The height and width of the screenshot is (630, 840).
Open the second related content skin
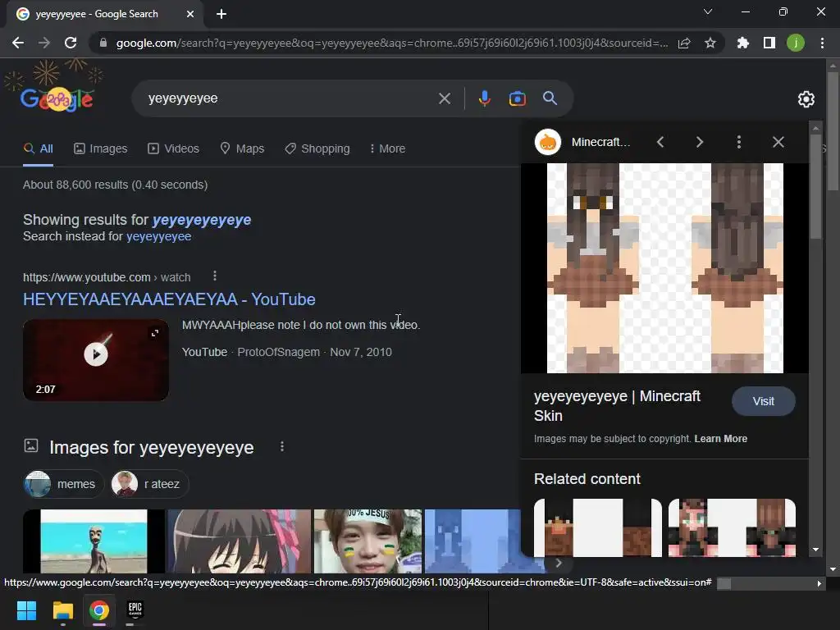click(732, 527)
